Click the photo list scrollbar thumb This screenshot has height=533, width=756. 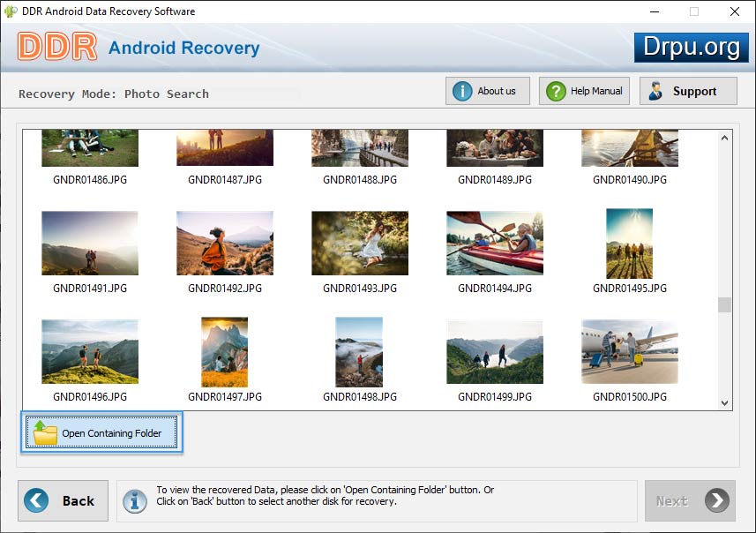click(x=724, y=304)
